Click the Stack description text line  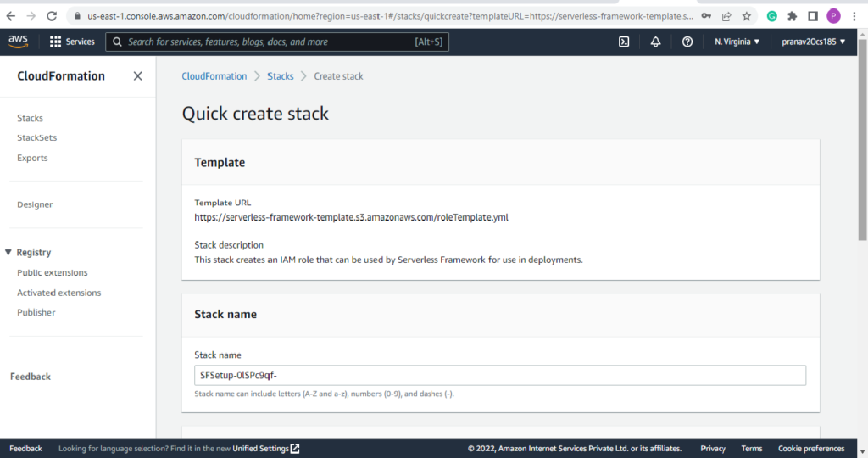pos(388,260)
